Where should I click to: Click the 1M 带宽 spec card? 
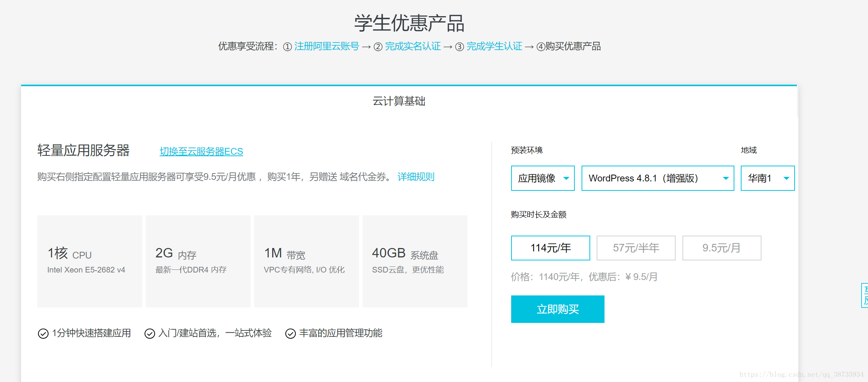click(306, 261)
